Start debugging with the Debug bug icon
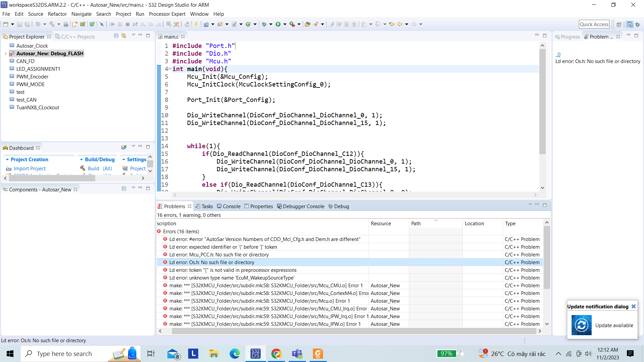Image resolution: width=644 pixels, height=362 pixels. pos(264,24)
